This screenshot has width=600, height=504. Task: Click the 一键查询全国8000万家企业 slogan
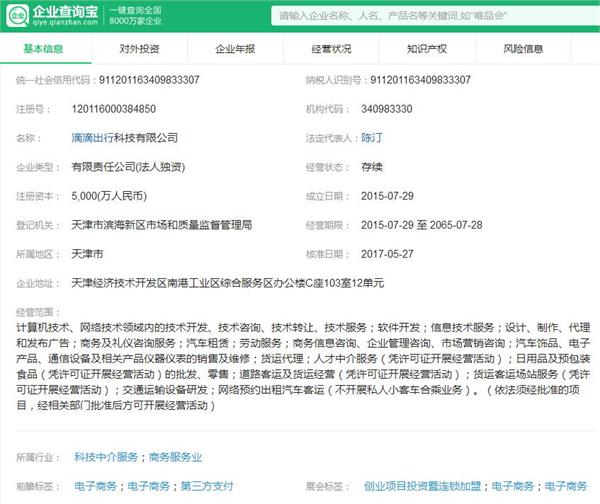point(135,16)
